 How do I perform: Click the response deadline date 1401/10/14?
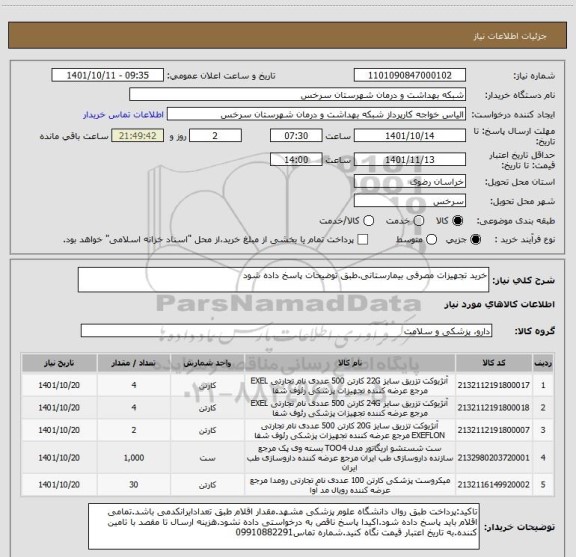tap(410, 136)
